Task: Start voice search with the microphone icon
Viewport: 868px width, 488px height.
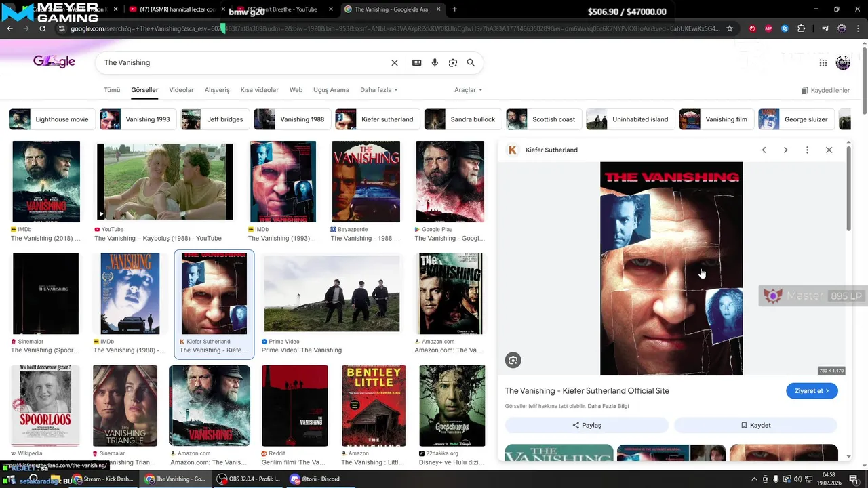Action: click(x=435, y=62)
